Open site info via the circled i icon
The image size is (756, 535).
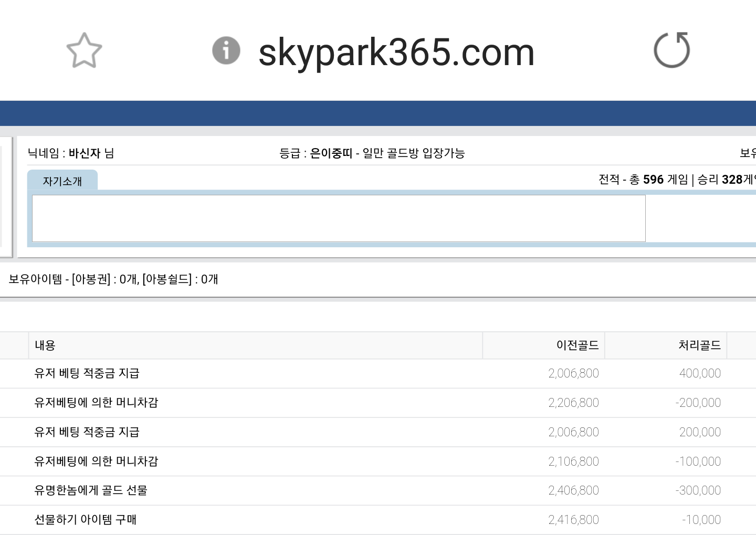tap(226, 51)
